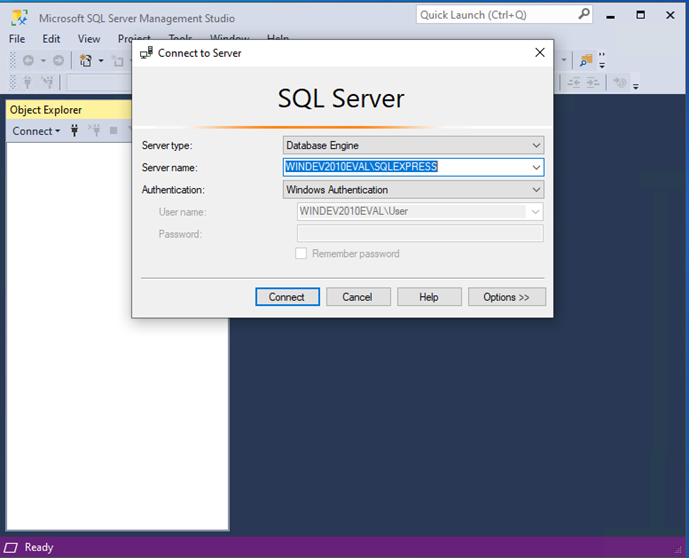This screenshot has width=689, height=558.
Task: Click the grayed plug Connect icon in SQL toolbar
Action: [x=27, y=82]
